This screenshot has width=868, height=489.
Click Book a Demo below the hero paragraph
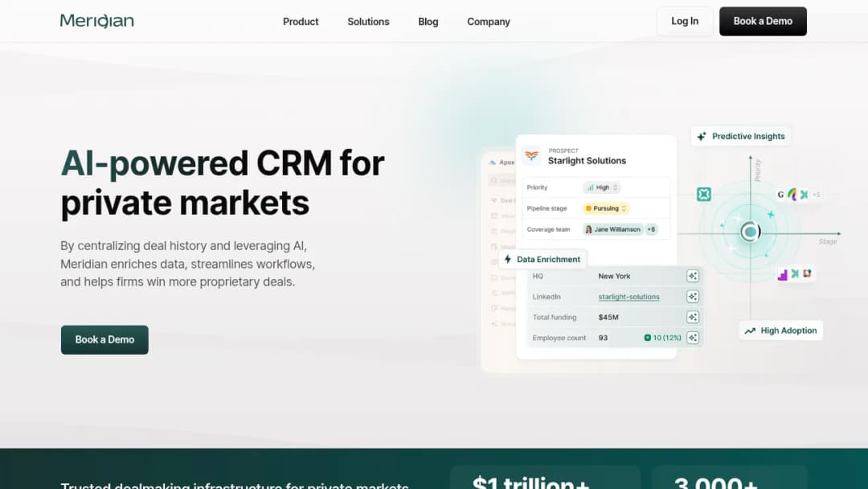(104, 339)
